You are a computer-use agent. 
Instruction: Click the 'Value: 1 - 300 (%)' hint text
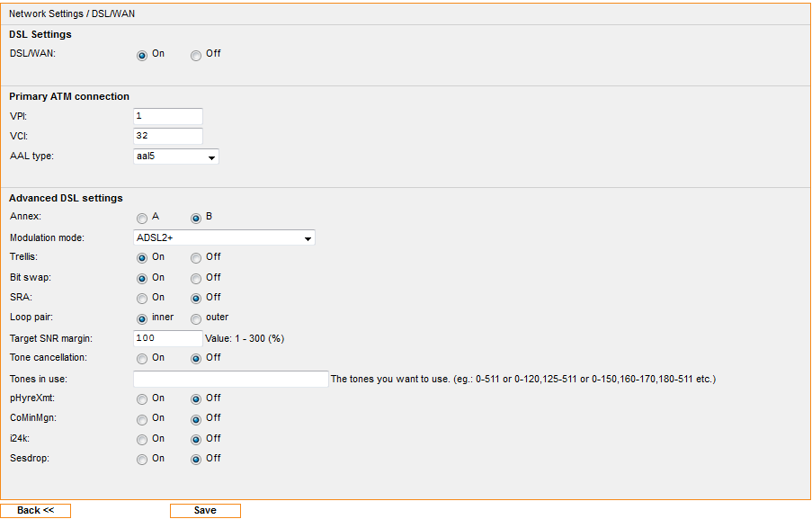tap(245, 338)
